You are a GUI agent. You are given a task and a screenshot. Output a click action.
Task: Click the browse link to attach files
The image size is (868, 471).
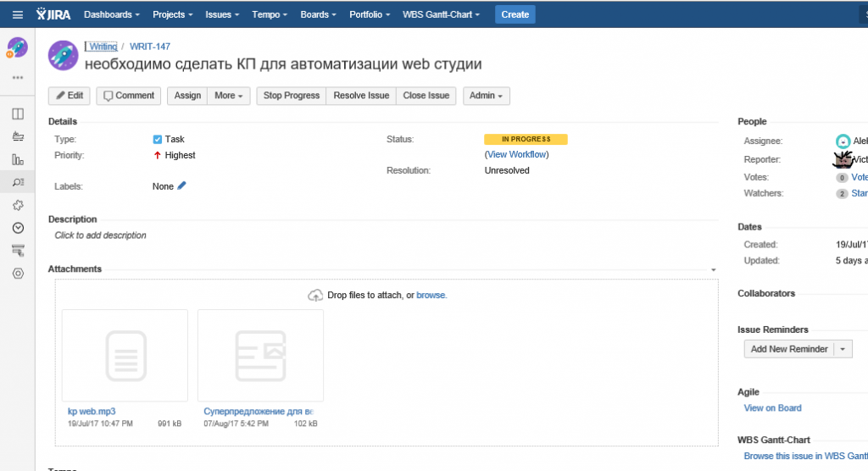[x=431, y=296]
